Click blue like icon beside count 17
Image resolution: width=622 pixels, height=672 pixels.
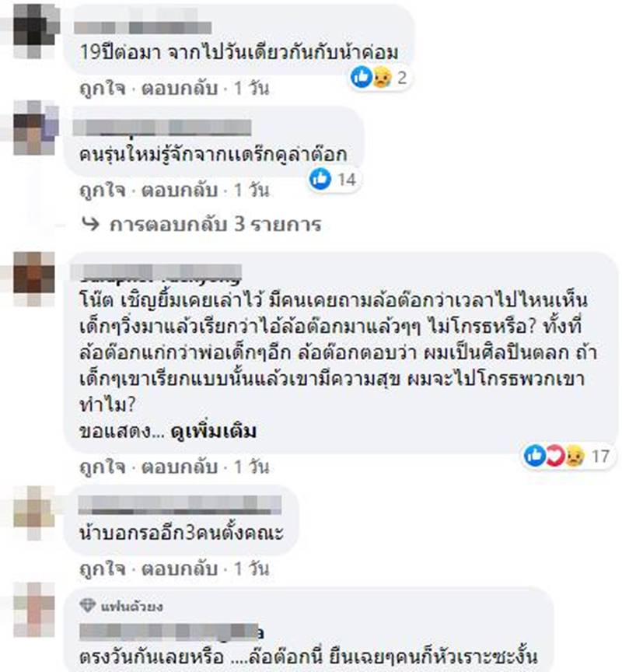(535, 455)
